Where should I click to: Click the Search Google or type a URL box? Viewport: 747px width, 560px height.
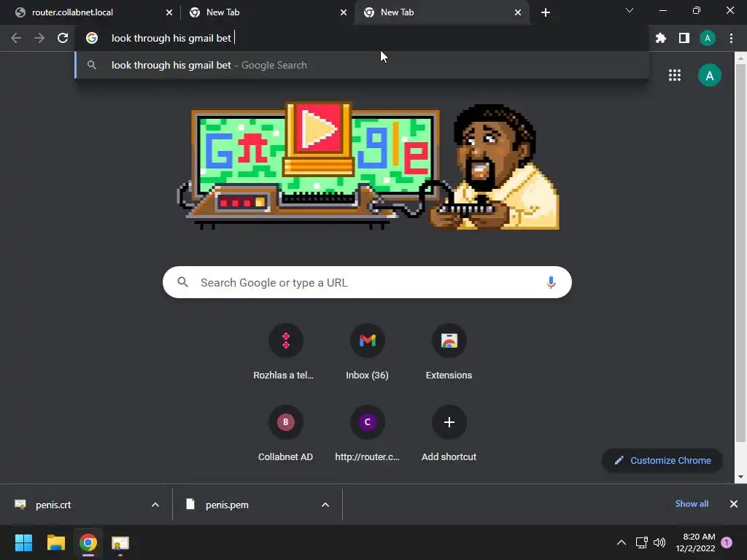point(367,282)
